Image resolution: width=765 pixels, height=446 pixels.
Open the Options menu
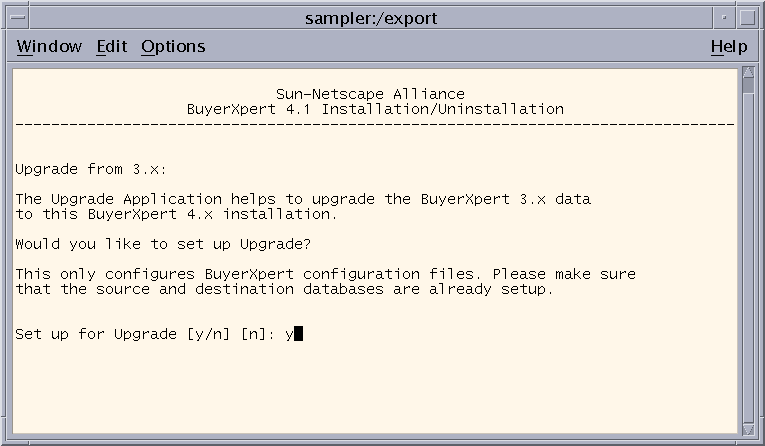(x=173, y=47)
